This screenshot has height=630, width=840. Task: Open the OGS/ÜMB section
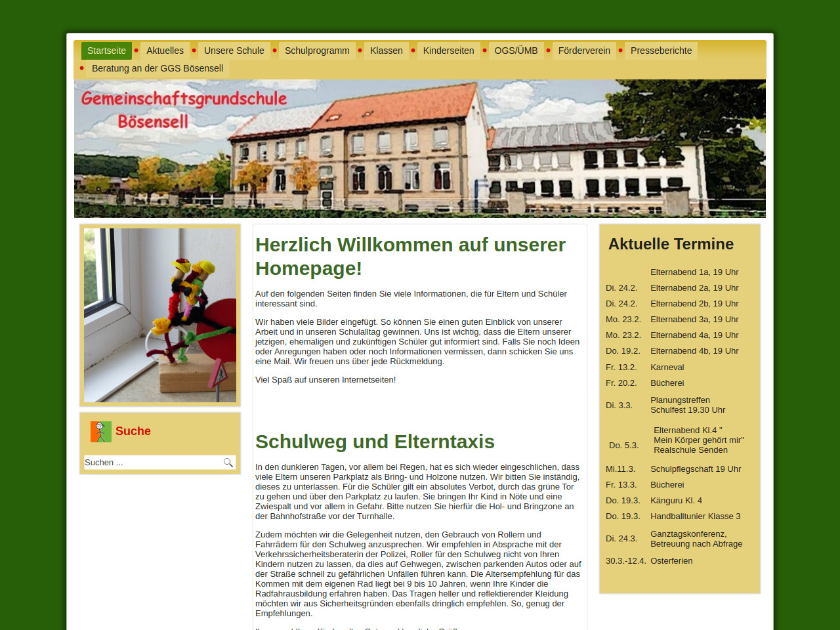point(516,51)
